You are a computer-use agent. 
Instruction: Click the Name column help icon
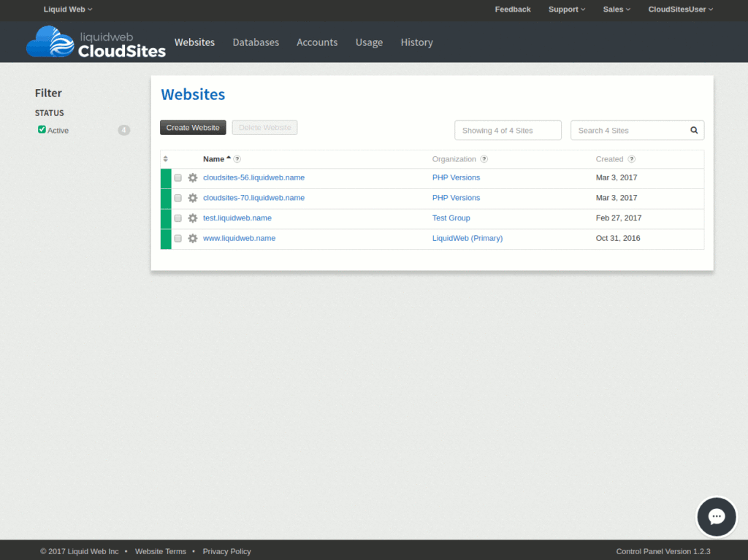pos(237,159)
